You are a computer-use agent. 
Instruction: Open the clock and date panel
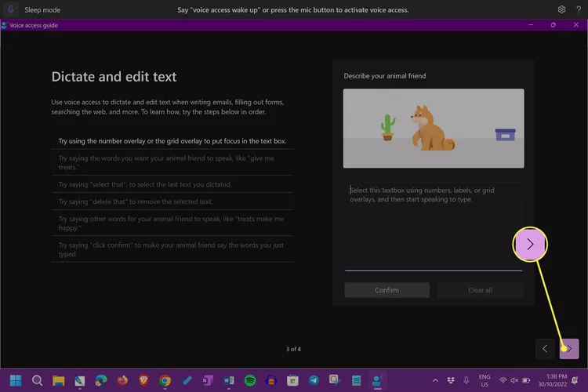[553, 380]
